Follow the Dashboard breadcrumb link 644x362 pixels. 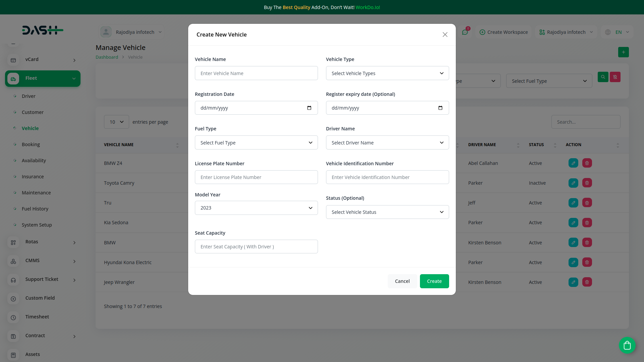(107, 57)
